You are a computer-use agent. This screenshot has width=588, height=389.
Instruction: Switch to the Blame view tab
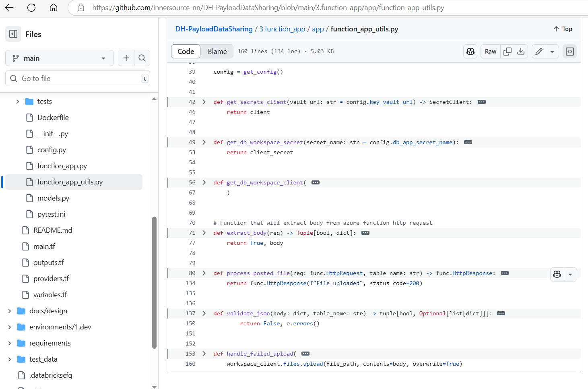pos(217,52)
